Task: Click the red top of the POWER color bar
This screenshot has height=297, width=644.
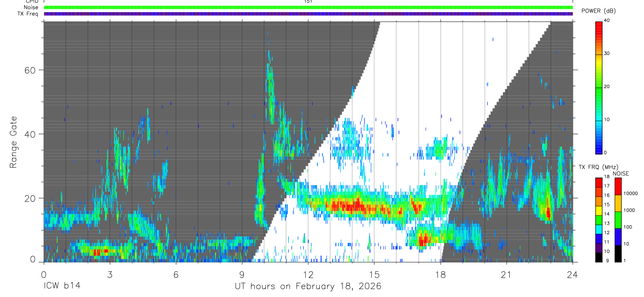Action: (599, 26)
